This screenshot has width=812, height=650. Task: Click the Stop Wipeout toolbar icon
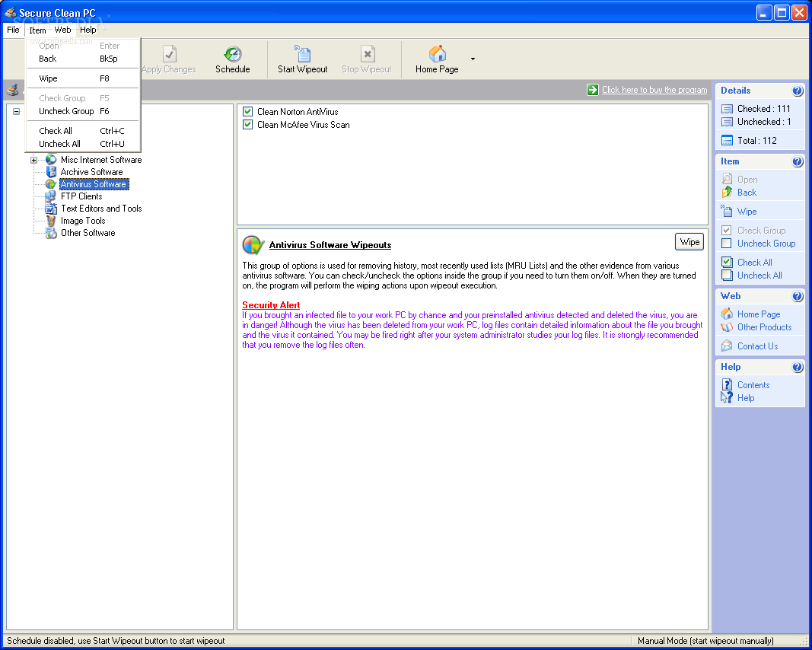(367, 54)
